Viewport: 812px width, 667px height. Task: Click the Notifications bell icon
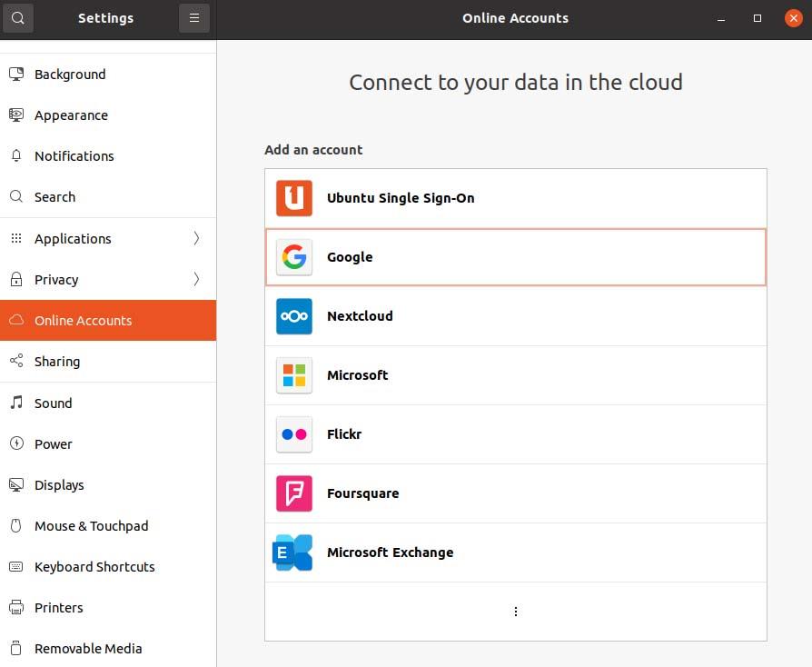click(x=16, y=156)
